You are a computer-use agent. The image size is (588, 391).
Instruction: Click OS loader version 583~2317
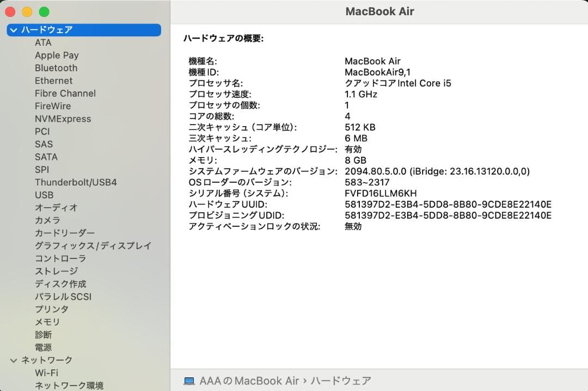tap(367, 182)
